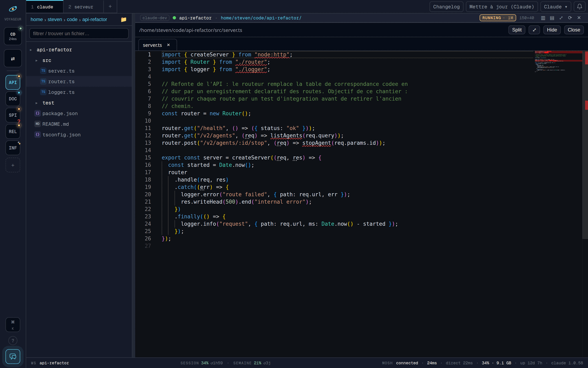Open logger.ts in the file tree
This screenshot has height=368, width=588.
pos(79,92)
